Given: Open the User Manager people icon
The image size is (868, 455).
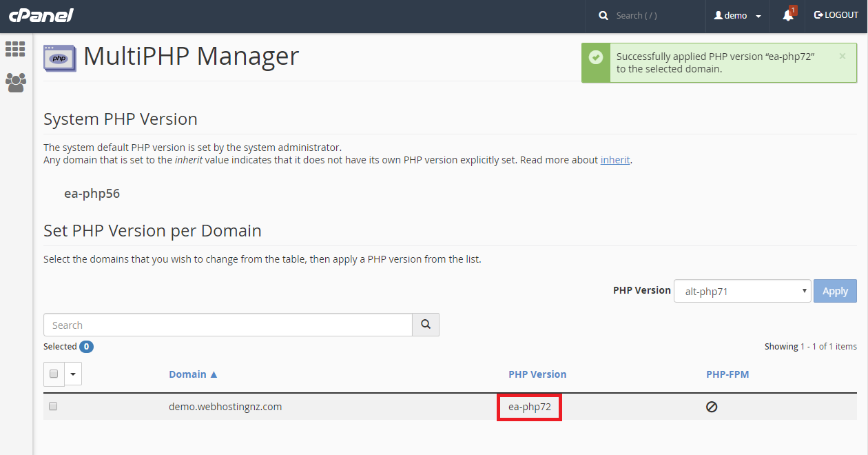Looking at the screenshot, I should pyautogui.click(x=15, y=83).
